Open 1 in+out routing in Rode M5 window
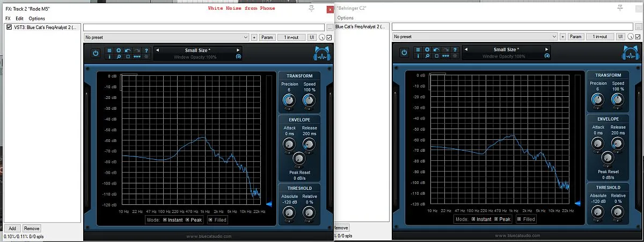Image resolution: width=644 pixels, height=242 pixels. pos(291,38)
